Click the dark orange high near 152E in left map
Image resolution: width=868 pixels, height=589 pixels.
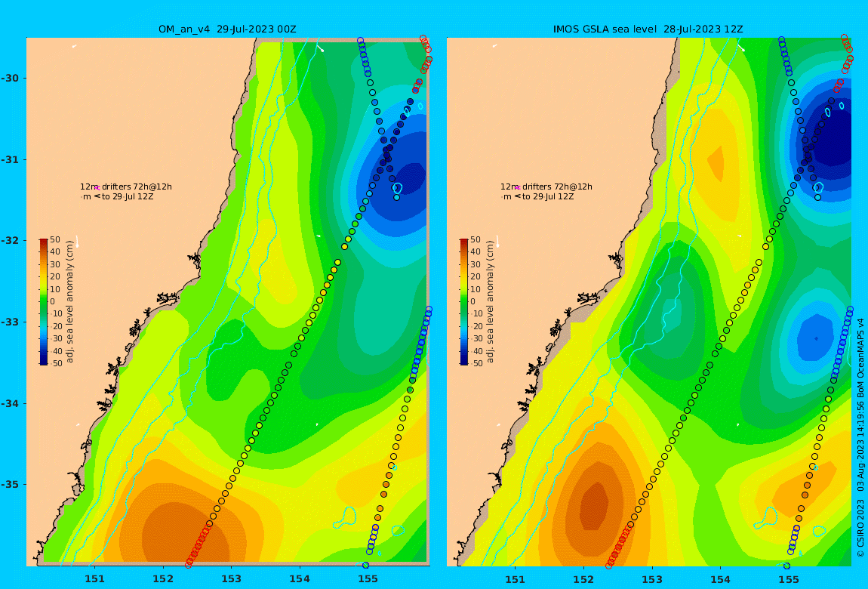[x=186, y=532]
